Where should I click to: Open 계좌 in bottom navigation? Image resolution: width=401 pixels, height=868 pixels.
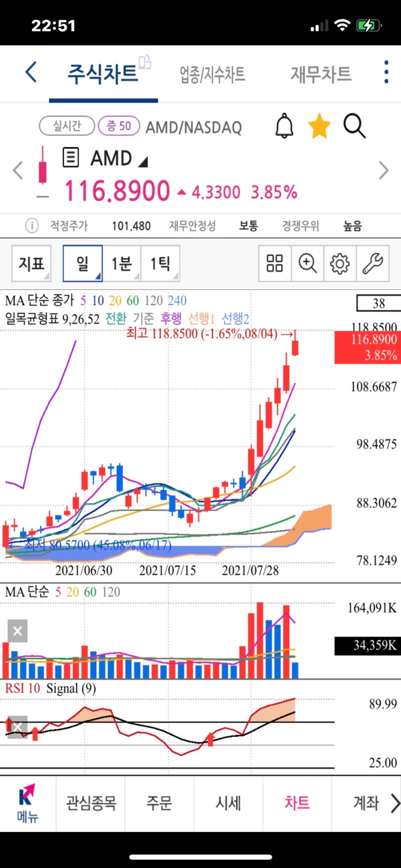click(x=366, y=803)
